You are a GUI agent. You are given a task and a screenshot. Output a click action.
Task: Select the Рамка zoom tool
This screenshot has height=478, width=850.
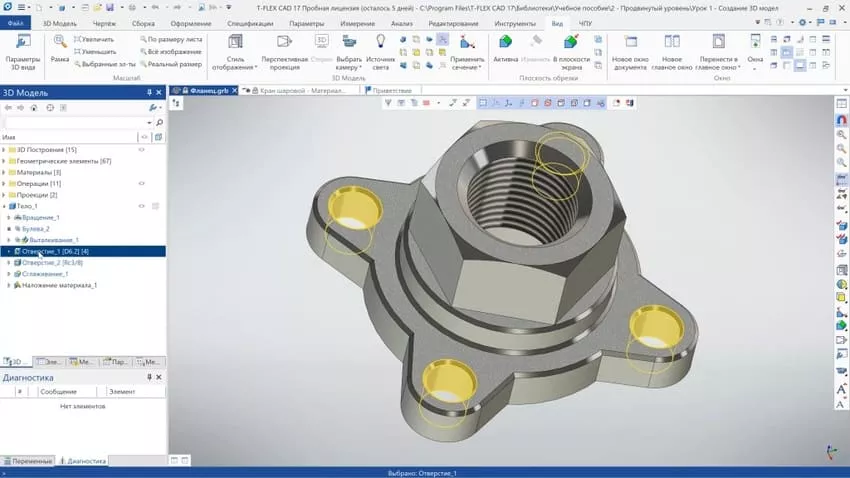tap(60, 42)
